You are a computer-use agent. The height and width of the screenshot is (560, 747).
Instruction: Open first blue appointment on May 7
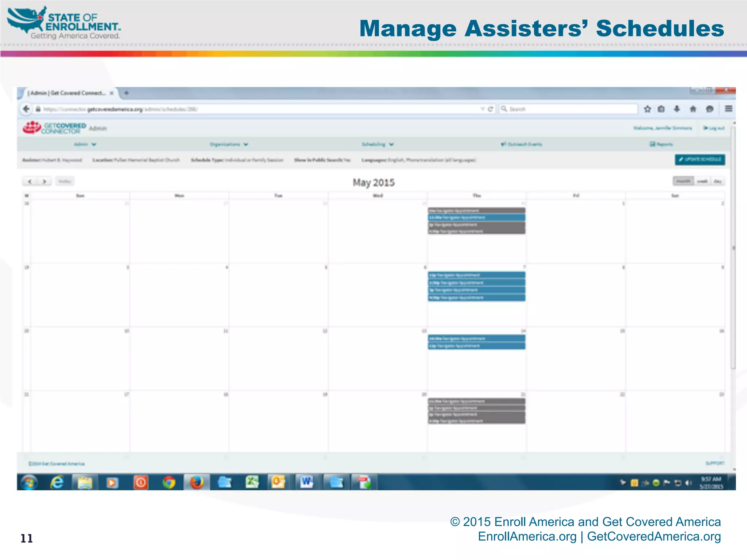(477, 275)
